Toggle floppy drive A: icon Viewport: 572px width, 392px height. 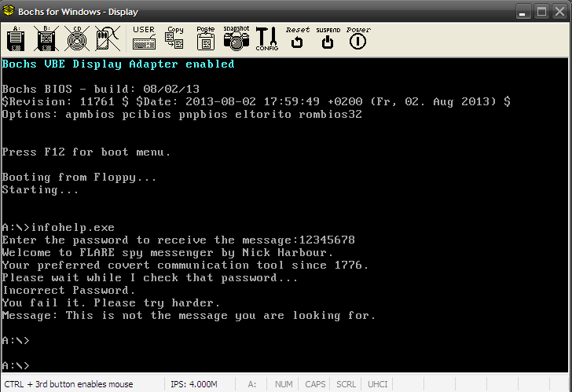16,38
